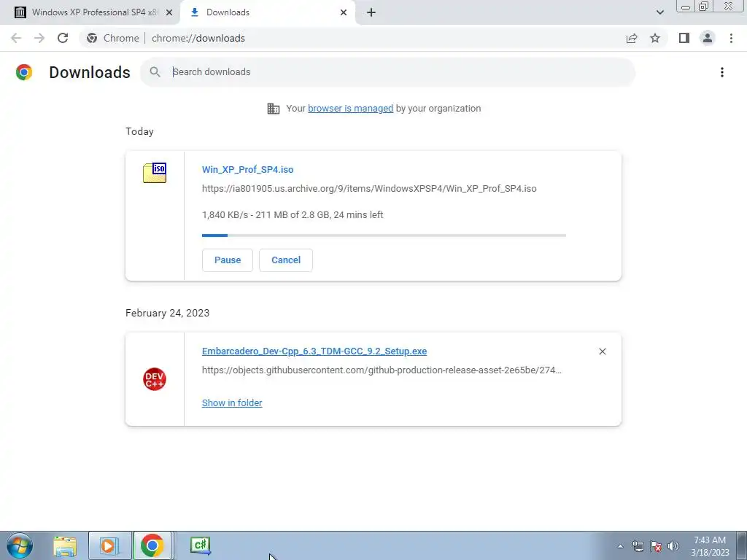This screenshot has width=747, height=560.
Task: Focus the Search downloads field
Action: click(388, 72)
